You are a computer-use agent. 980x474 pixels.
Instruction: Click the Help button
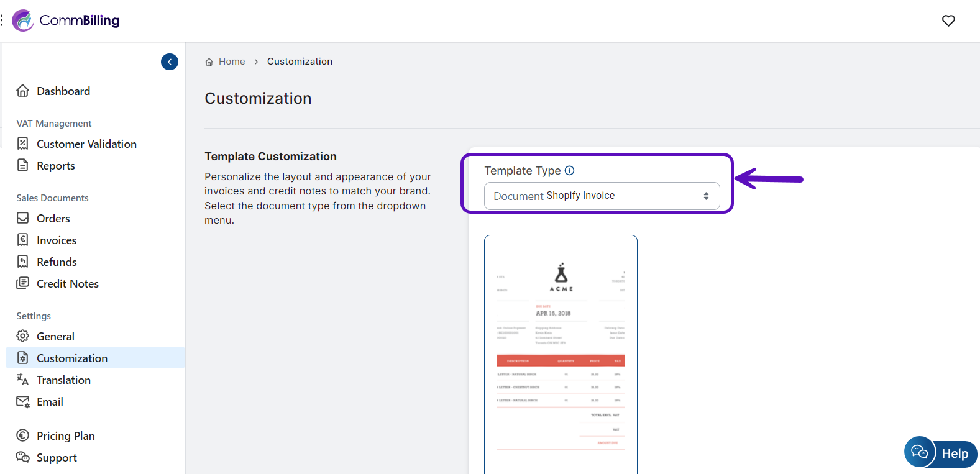pyautogui.click(x=941, y=453)
